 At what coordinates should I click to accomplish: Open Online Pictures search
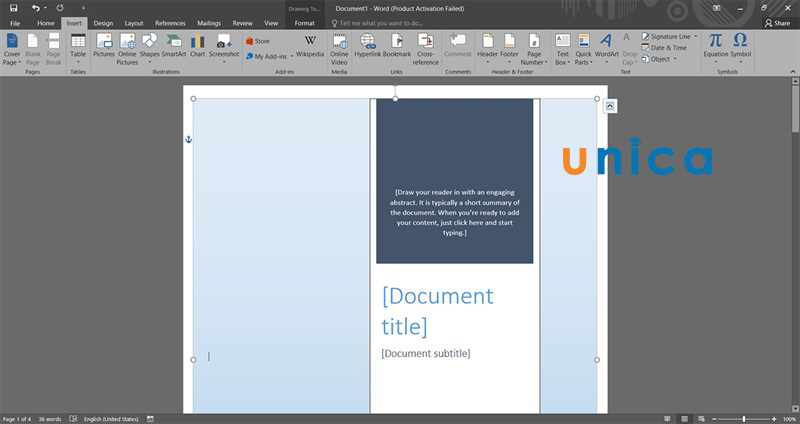tap(127, 49)
